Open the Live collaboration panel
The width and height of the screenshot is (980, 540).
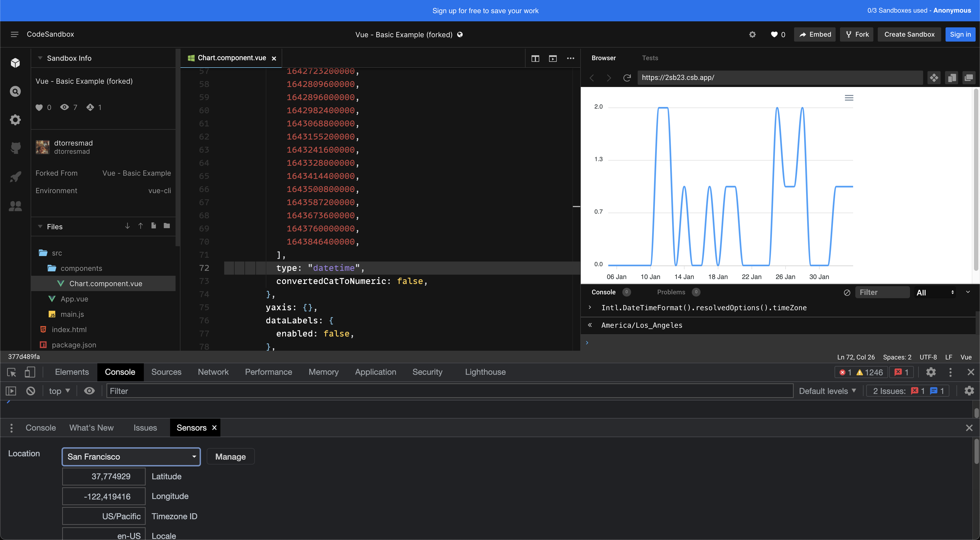(x=15, y=206)
